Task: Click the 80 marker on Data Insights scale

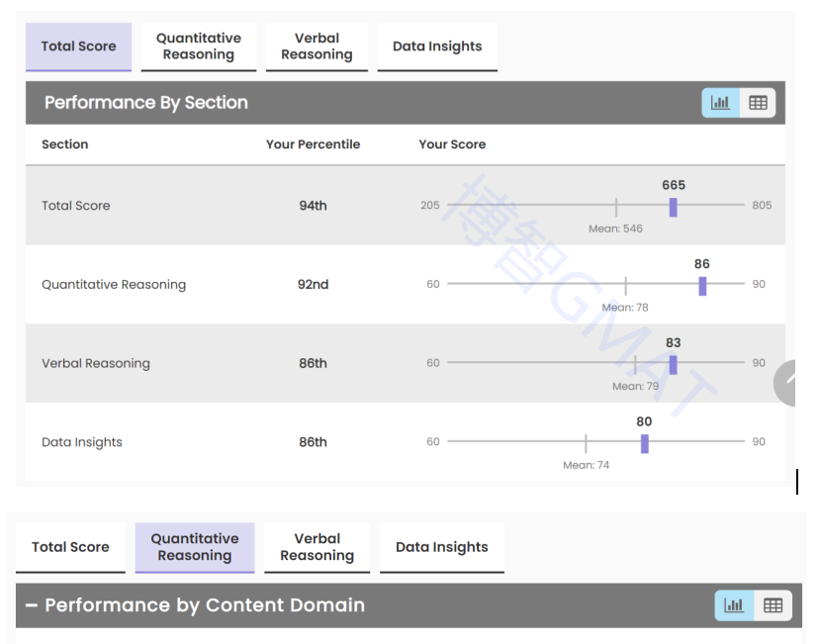Action: coord(644,444)
